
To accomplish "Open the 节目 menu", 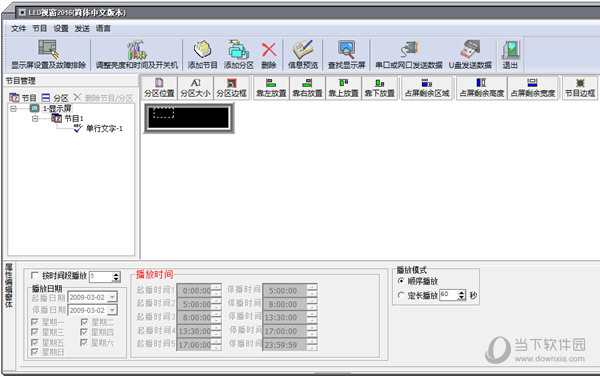I will click(x=39, y=28).
